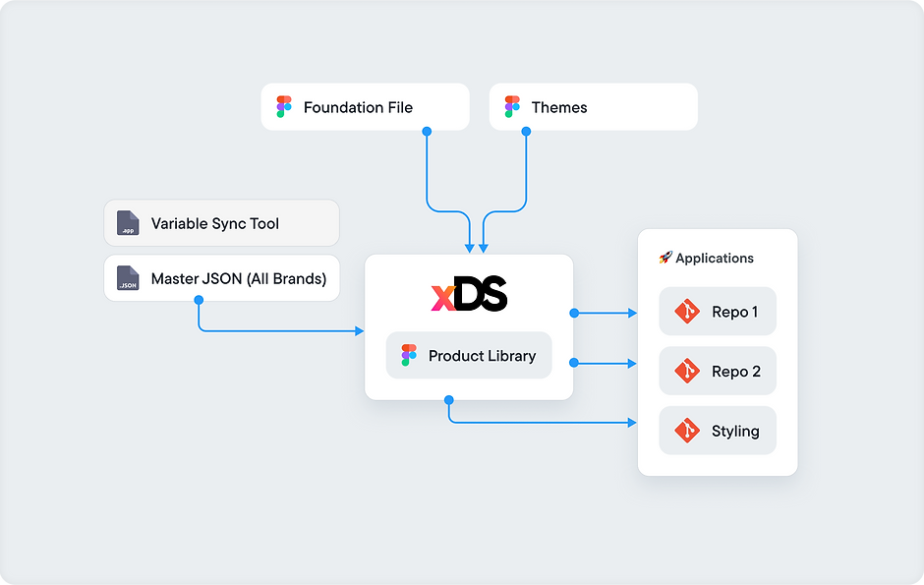Click the Git icon next to Repo 1
Screen dimensions: 924x585
pos(686,312)
